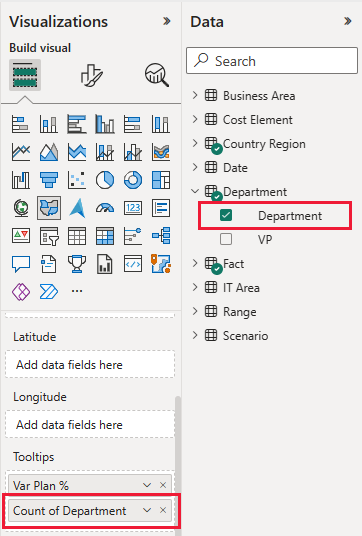Select the 100% stacked bar chart visual
This screenshot has width=362, height=536.
point(133,124)
